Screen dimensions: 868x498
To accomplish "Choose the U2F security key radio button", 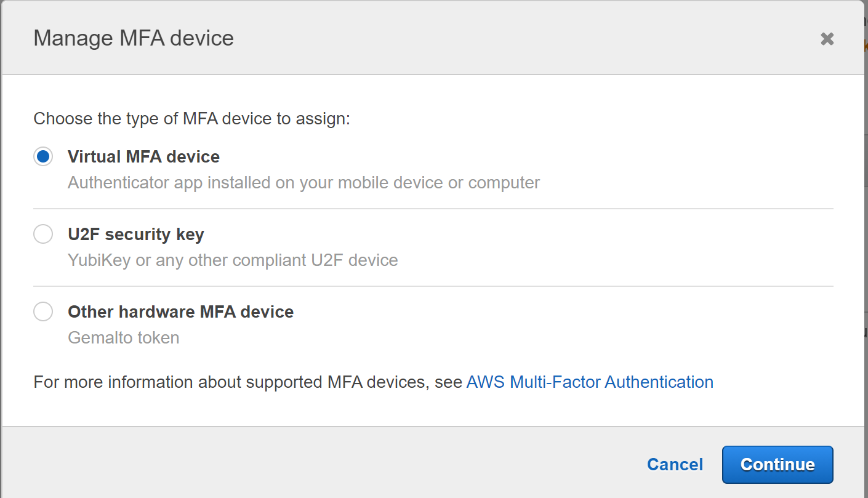I will 43,234.
